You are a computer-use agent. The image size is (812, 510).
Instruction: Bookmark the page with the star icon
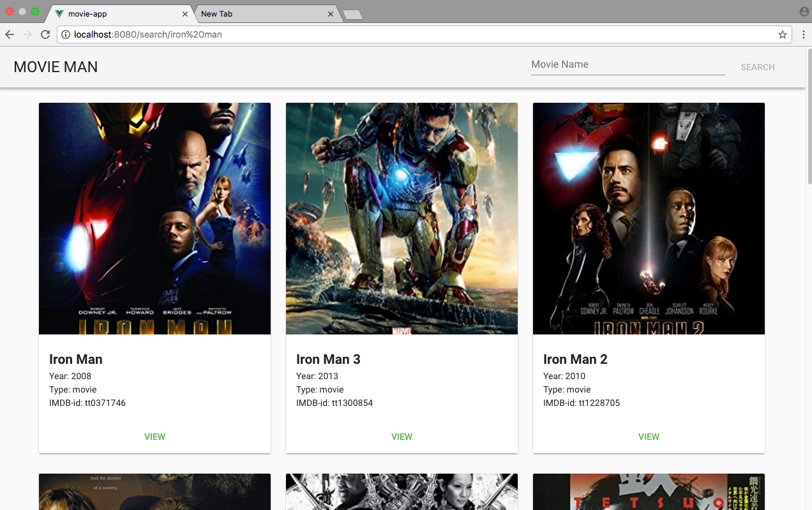783,34
